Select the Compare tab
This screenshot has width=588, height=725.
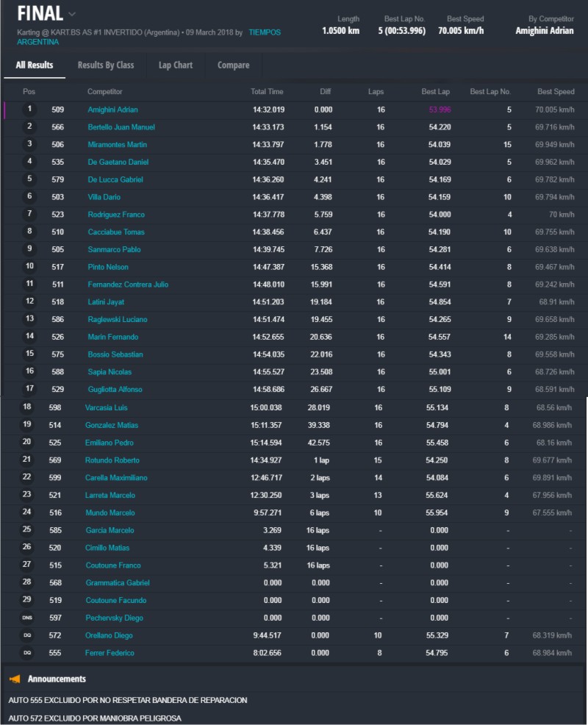tap(233, 65)
